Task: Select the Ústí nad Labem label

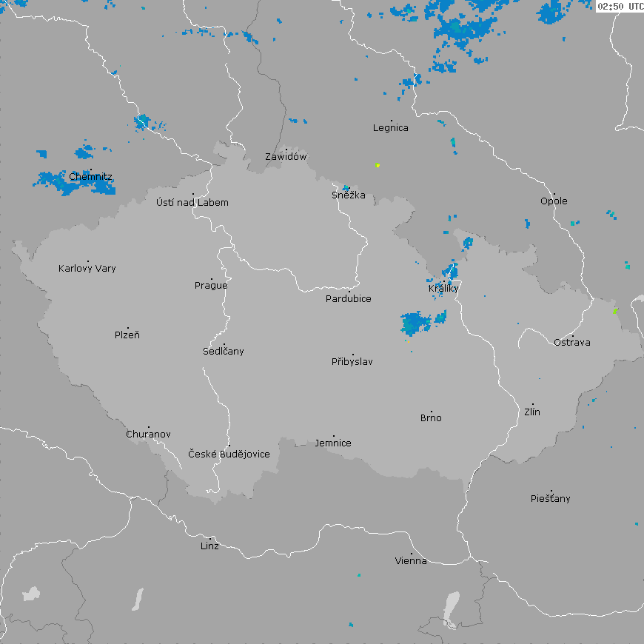Action: (192, 203)
